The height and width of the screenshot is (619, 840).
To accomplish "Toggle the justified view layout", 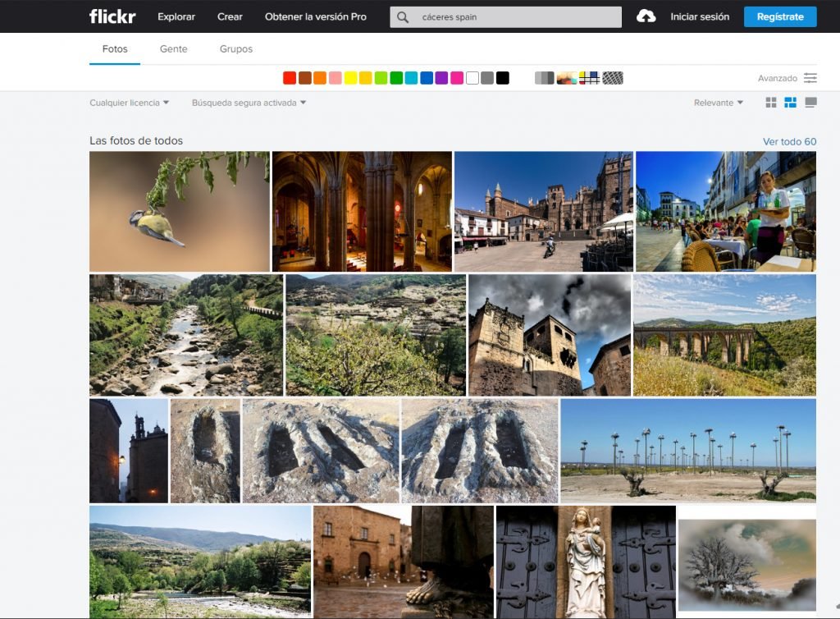I will [792, 102].
